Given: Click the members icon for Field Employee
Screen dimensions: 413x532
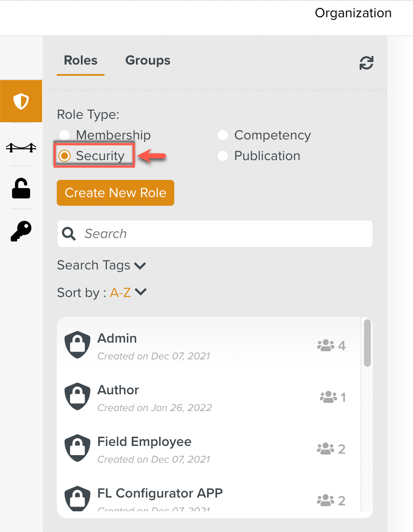Looking at the screenshot, I should coord(326,448).
